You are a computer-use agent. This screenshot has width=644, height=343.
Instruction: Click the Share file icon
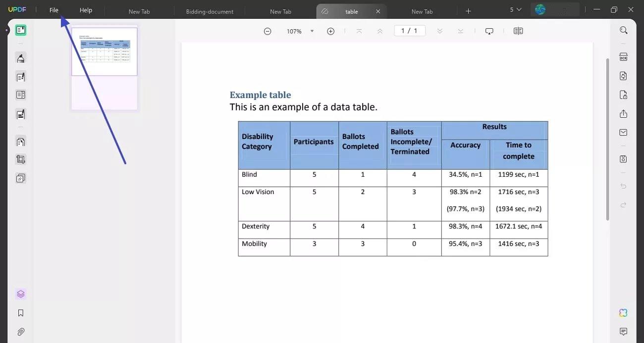(623, 114)
